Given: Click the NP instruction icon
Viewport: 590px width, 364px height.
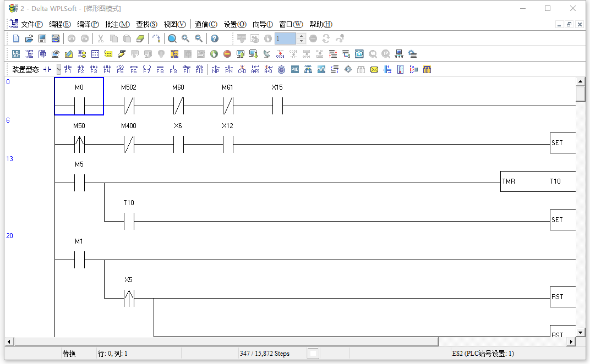Looking at the screenshot, I should (x=216, y=70).
